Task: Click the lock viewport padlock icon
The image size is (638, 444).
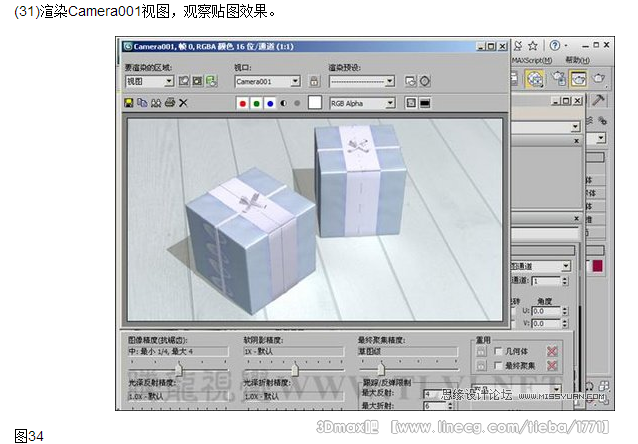Action: (314, 81)
